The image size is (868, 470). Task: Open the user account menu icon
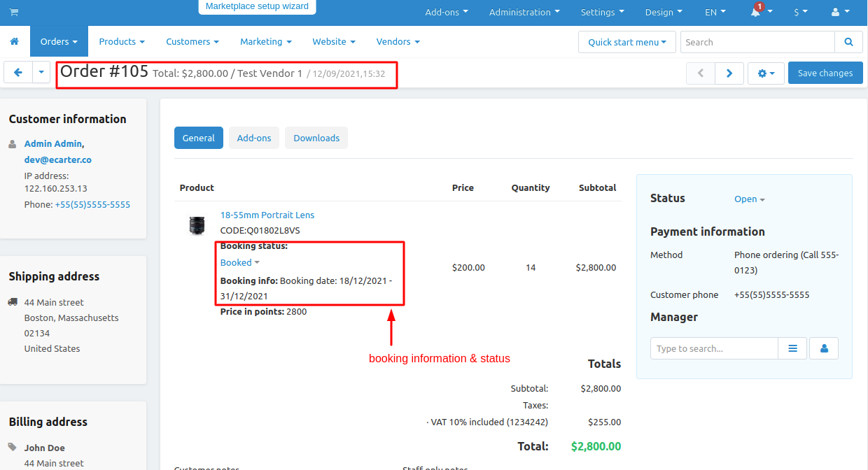(x=839, y=13)
